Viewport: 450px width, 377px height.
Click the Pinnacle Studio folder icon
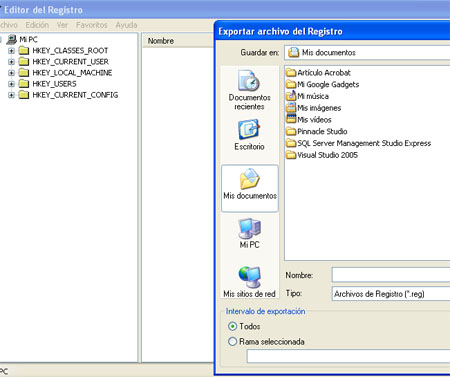pos(291,131)
